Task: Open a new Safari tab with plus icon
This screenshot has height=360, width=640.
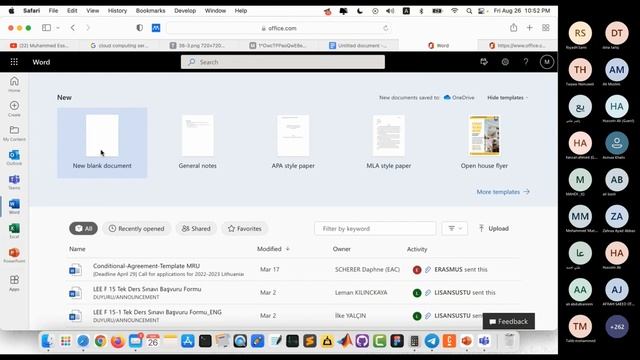Action: click(x=529, y=28)
